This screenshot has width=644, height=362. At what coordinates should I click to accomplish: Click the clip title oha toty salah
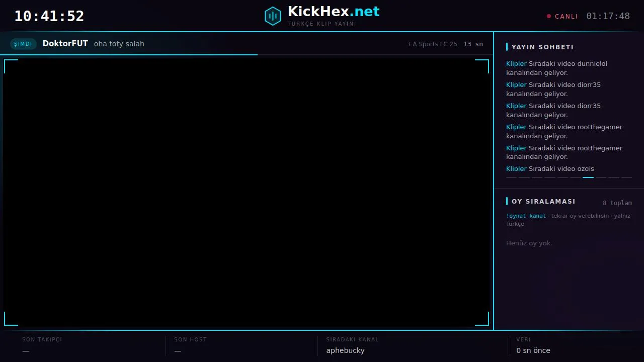(x=119, y=44)
